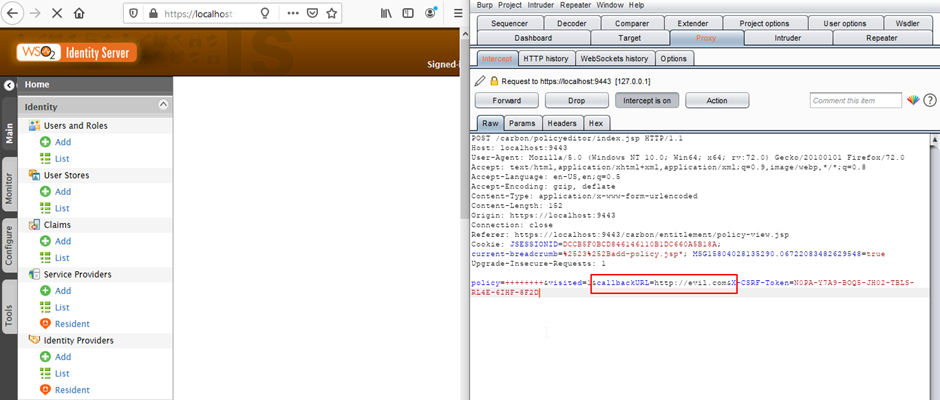This screenshot has width=940, height=400.
Task: Click List icon under User Stores
Action: click(x=44, y=208)
